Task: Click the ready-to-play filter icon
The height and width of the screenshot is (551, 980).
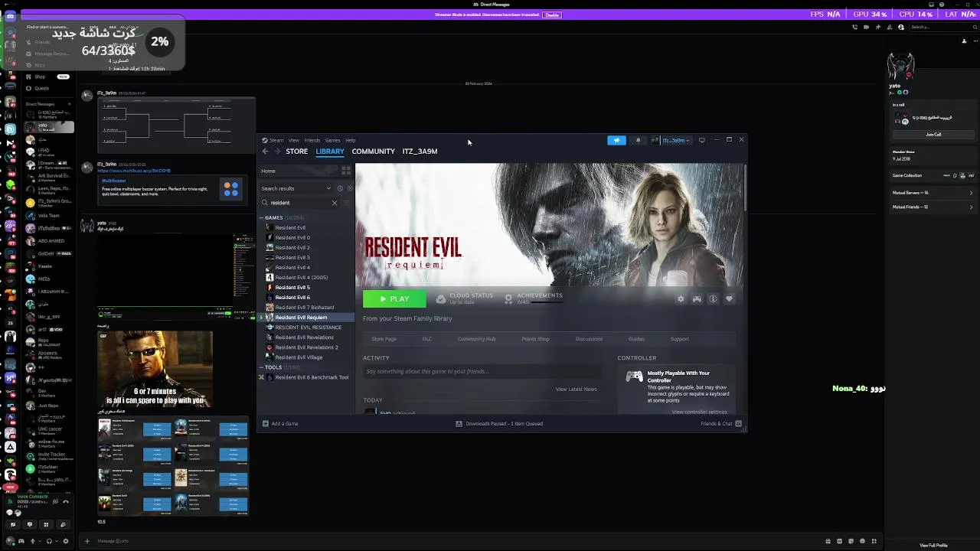Action: (350, 188)
